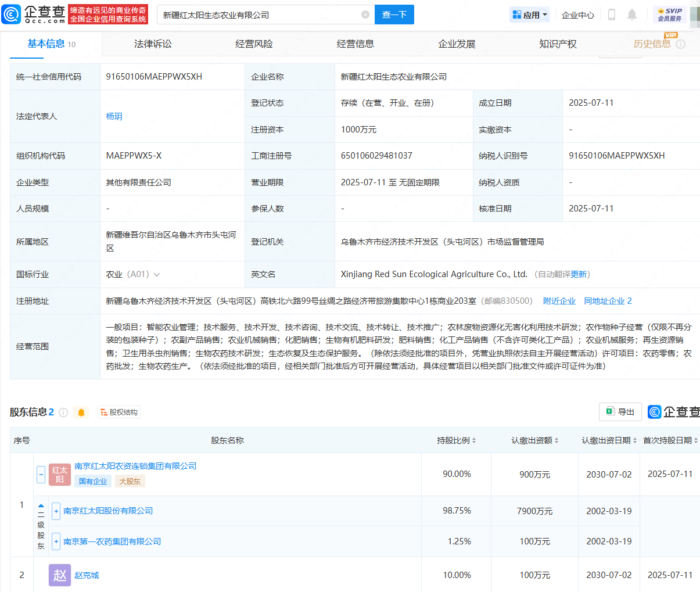Open the 杨玥 legal representative link
Screen dimensions: 700x592
click(114, 116)
